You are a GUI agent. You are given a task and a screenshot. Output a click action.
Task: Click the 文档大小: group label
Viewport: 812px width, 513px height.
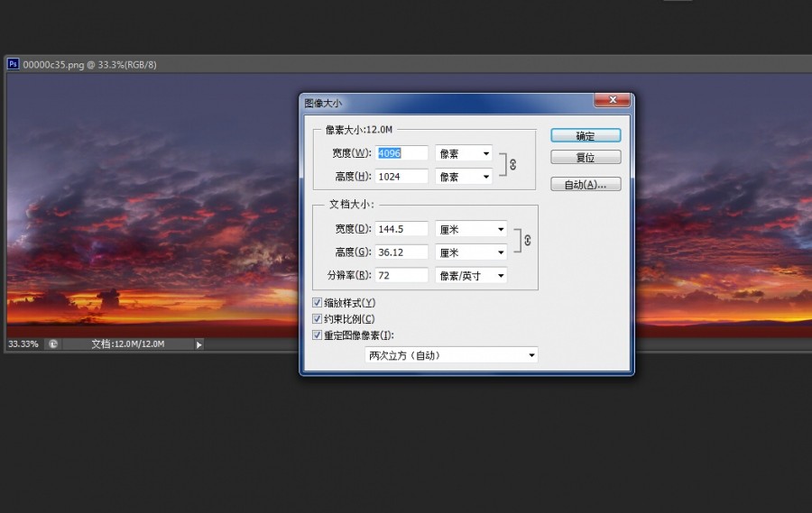pyautogui.click(x=352, y=204)
